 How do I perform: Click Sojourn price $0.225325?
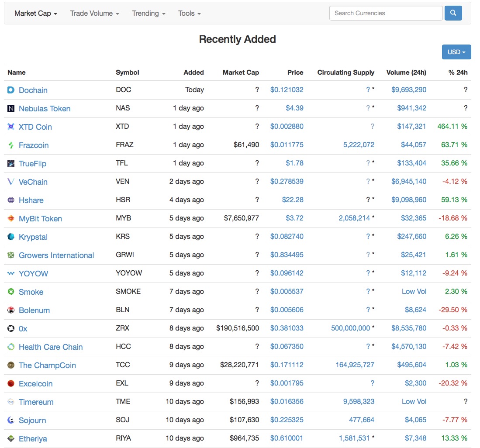(x=287, y=420)
